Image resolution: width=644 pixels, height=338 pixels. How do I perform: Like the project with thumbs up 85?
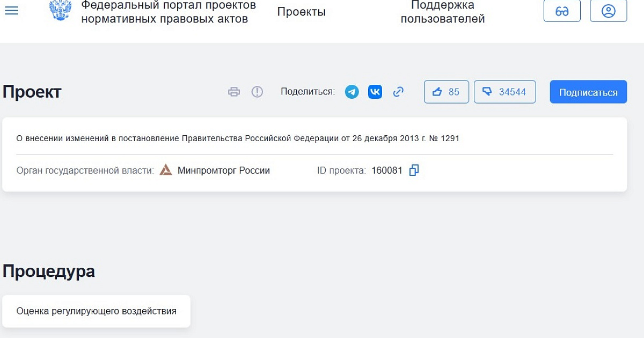pos(447,92)
